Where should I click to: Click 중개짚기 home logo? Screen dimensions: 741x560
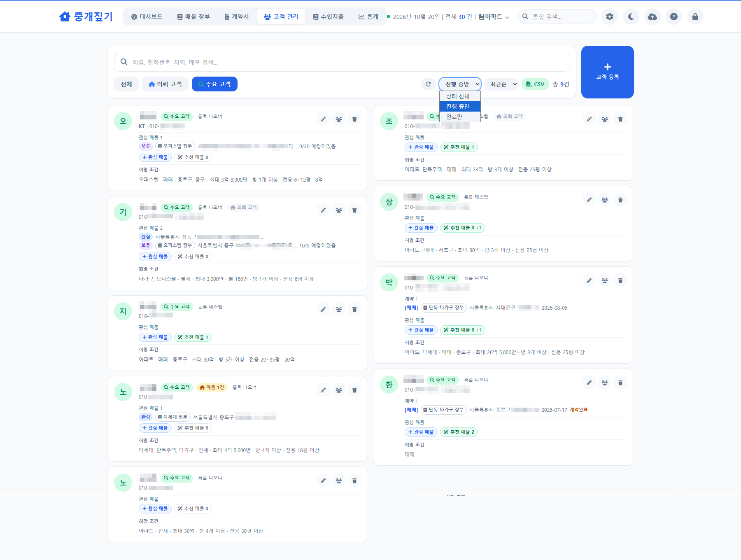(86, 16)
